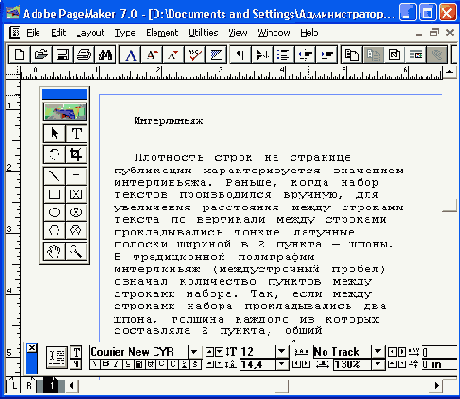
Task: Select the Ellipse Frame tool
Action: click(x=76, y=212)
